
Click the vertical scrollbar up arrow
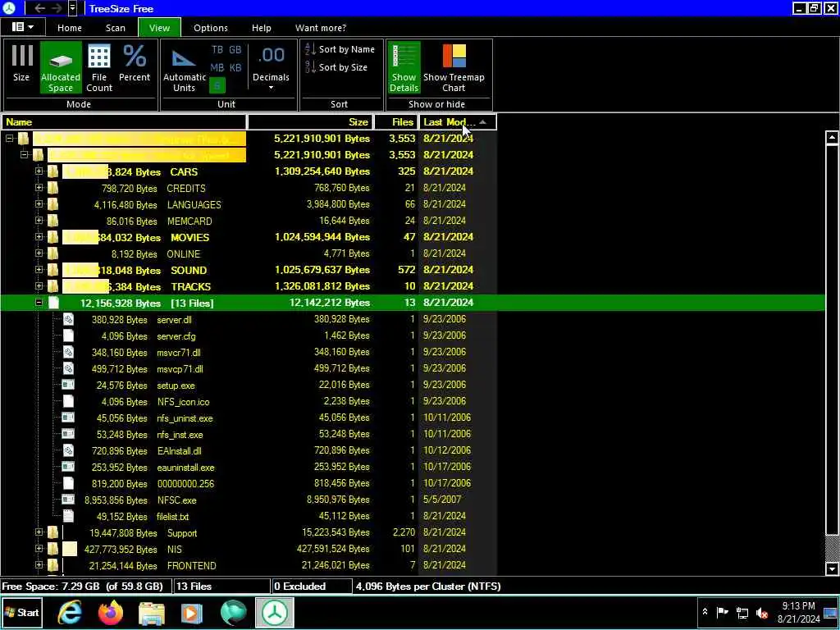point(832,138)
